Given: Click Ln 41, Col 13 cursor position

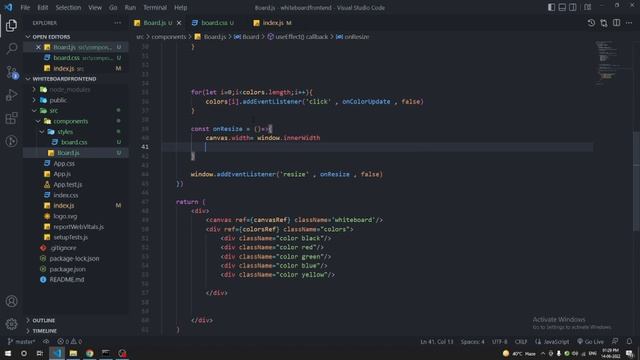Looking at the screenshot, I should click(x=437, y=341).
